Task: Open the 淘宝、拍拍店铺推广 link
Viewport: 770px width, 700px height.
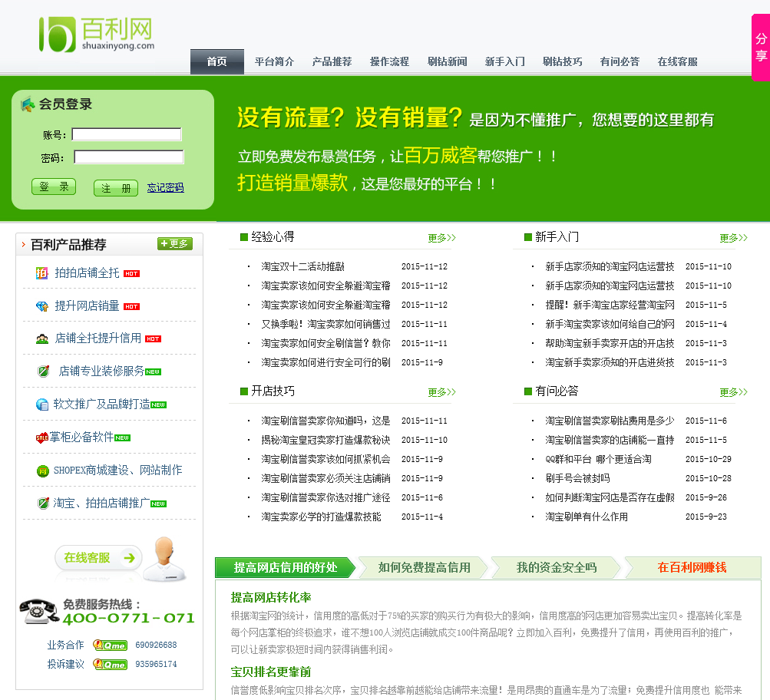Action: (x=101, y=504)
